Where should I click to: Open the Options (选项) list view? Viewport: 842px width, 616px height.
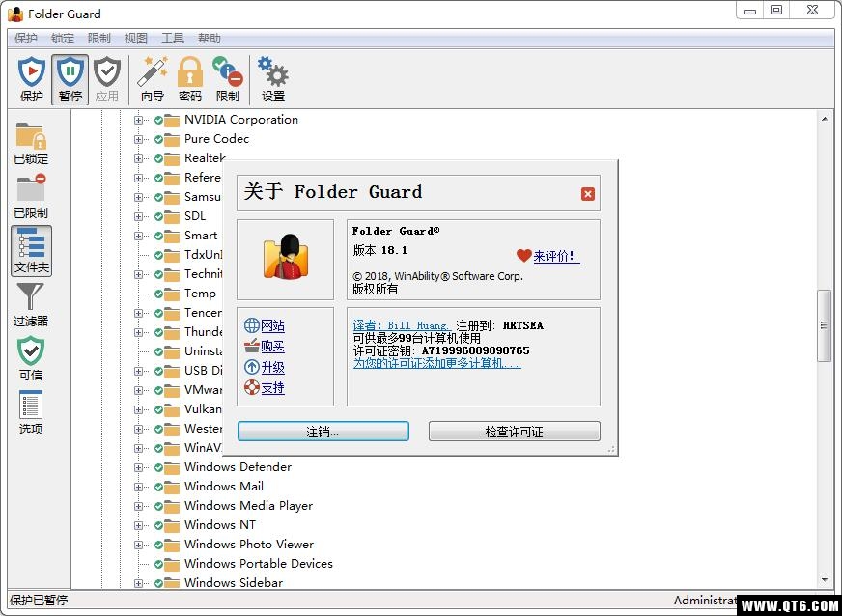tap(31, 412)
